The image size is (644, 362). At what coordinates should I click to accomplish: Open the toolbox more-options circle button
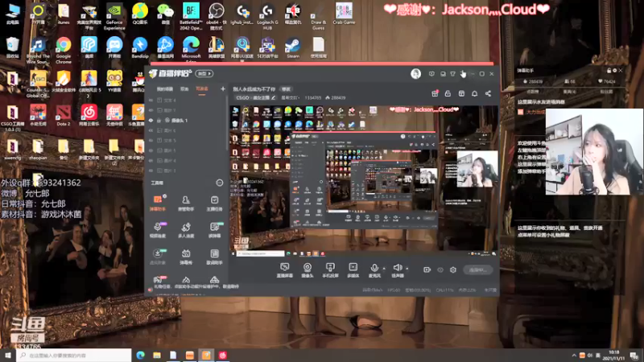pyautogui.click(x=219, y=183)
